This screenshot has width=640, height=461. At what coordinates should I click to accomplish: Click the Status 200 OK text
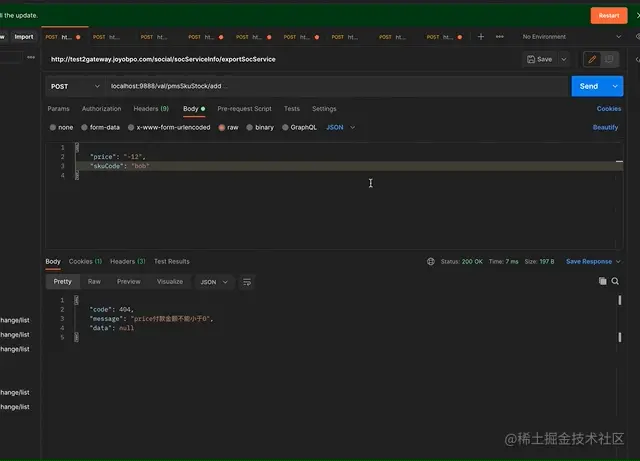[461, 261]
